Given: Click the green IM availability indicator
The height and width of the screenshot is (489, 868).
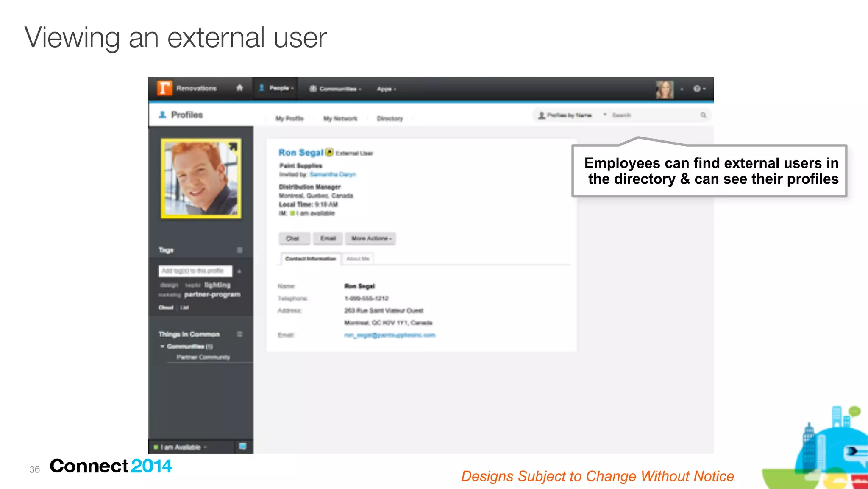Looking at the screenshot, I should click(292, 213).
